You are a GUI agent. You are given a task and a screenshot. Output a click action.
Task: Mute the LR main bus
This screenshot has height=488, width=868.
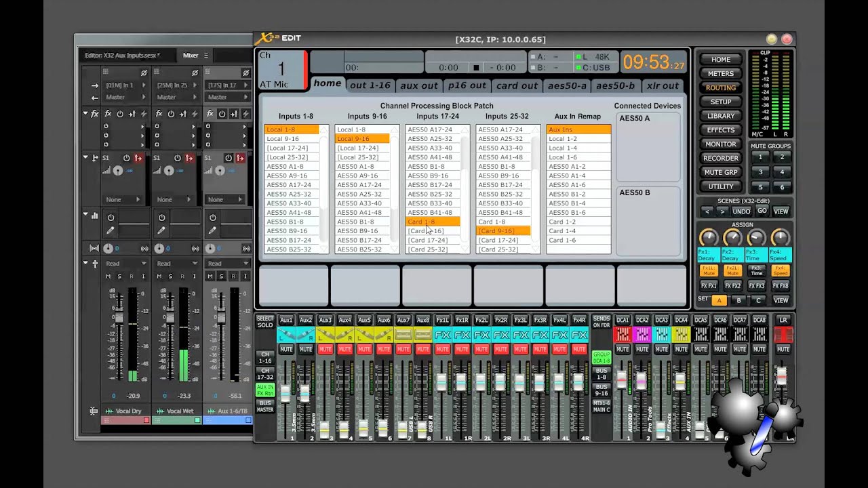point(783,349)
